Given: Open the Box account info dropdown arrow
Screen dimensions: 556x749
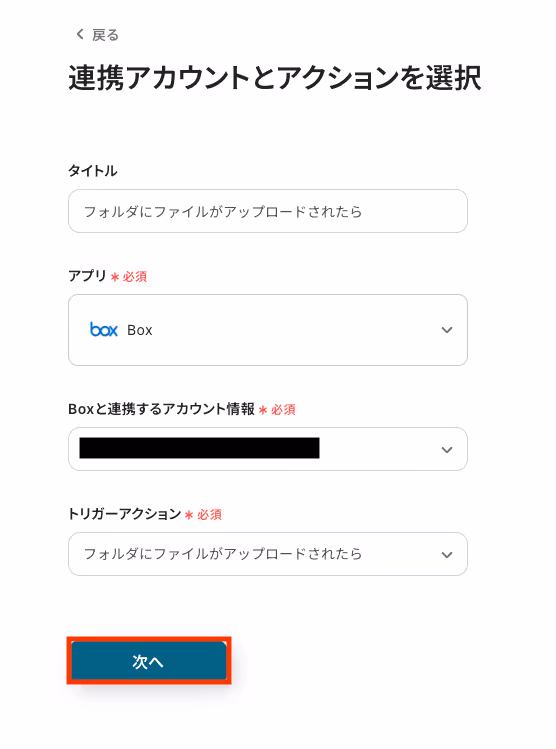Looking at the screenshot, I should tap(447, 449).
